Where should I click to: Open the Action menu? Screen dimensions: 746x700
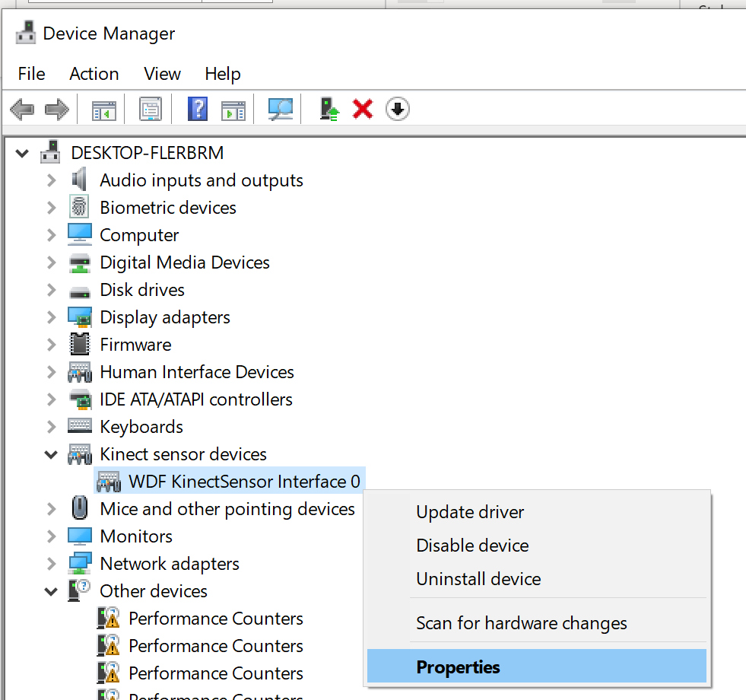pyautogui.click(x=94, y=74)
